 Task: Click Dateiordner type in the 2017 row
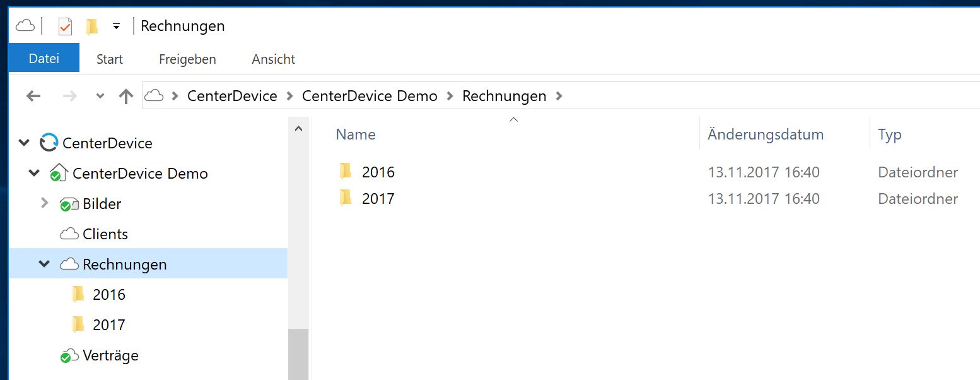918,199
